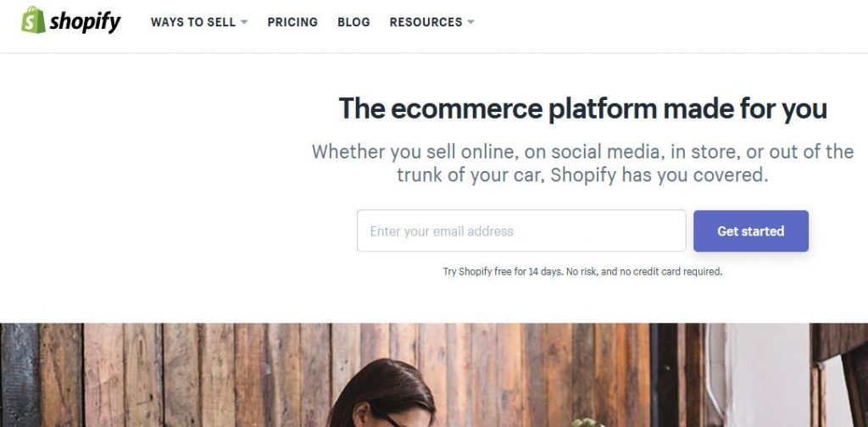Screen dimensions: 868x427
Task: Open the WAYS TO SELL menu
Action: coord(193,22)
